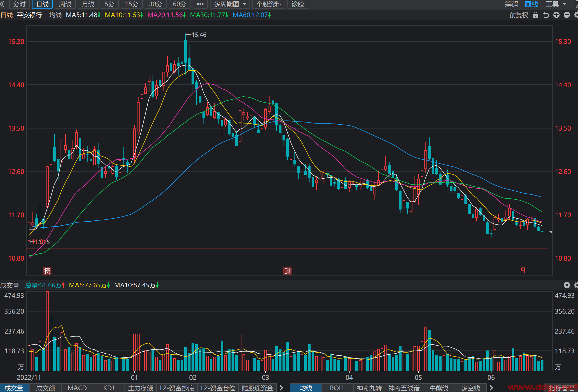The width and height of the screenshot is (578, 392).
Task: Open the 前复权 adjustment selector
Action: [519, 15]
